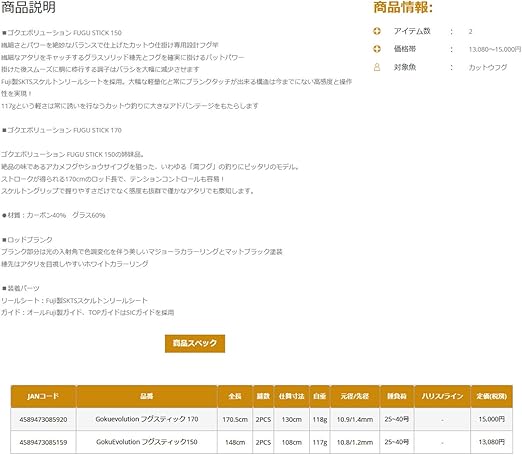Click the line mentioning 170cmのロッド長
This screenshot has height=455, width=522.
(x=113, y=179)
